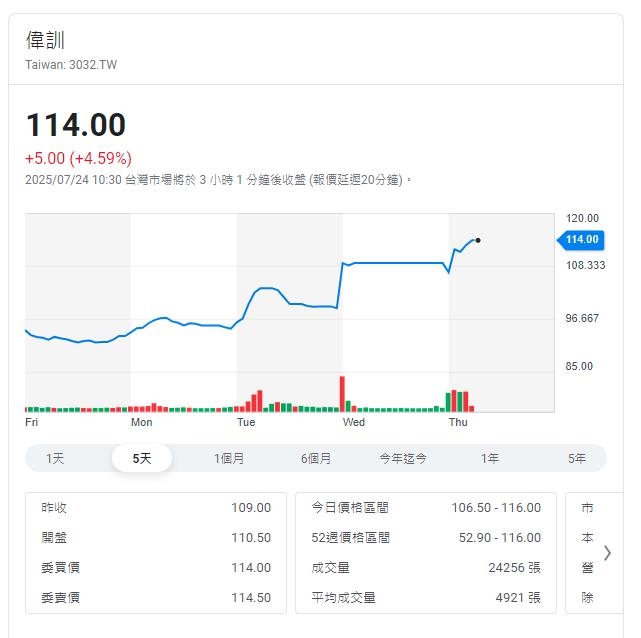Click the Mon label on chart axis
This screenshot has width=641, height=638.
(x=142, y=423)
